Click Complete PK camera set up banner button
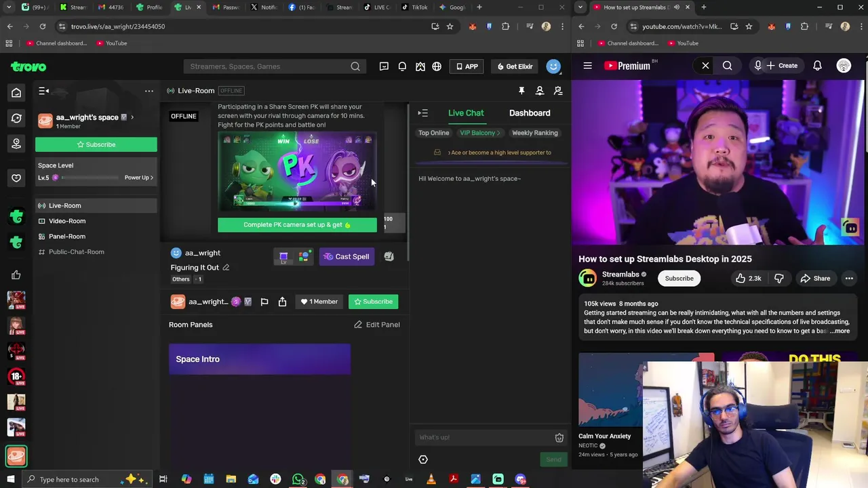Image resolution: width=868 pixels, height=488 pixels. [297, 225]
